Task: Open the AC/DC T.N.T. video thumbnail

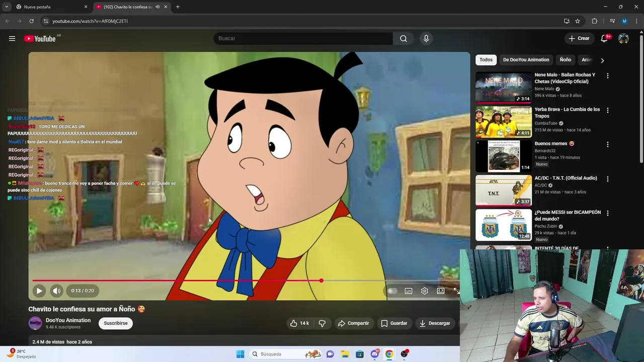Action: [x=504, y=191]
